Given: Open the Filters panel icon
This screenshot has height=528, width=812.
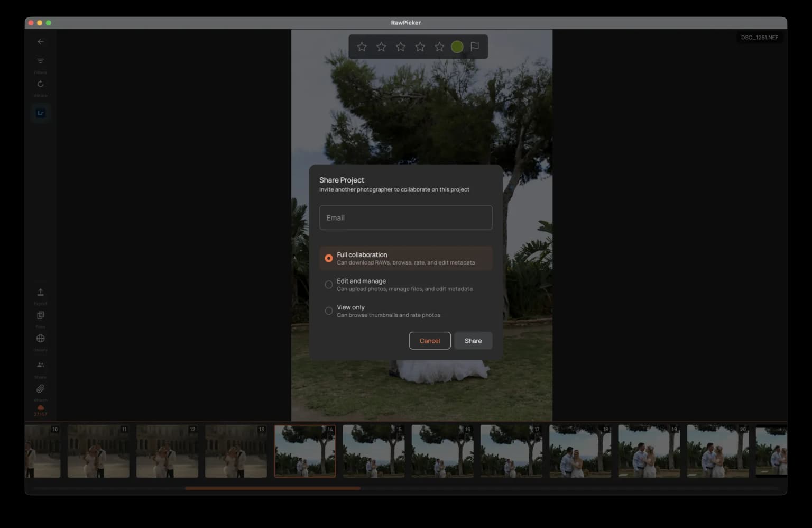Looking at the screenshot, I should (x=41, y=61).
